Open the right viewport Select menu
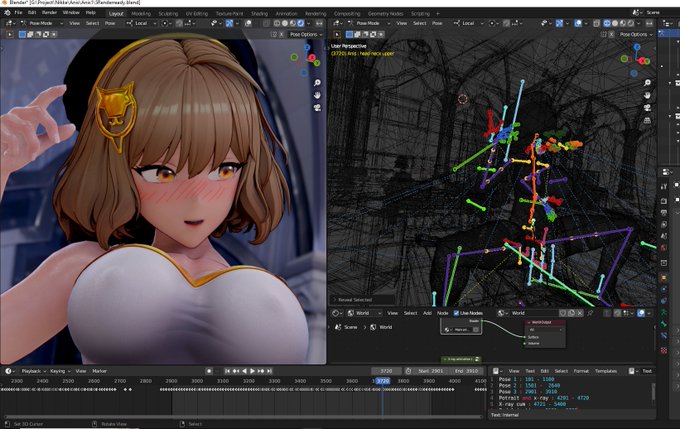This screenshot has height=429, width=680. click(419, 23)
